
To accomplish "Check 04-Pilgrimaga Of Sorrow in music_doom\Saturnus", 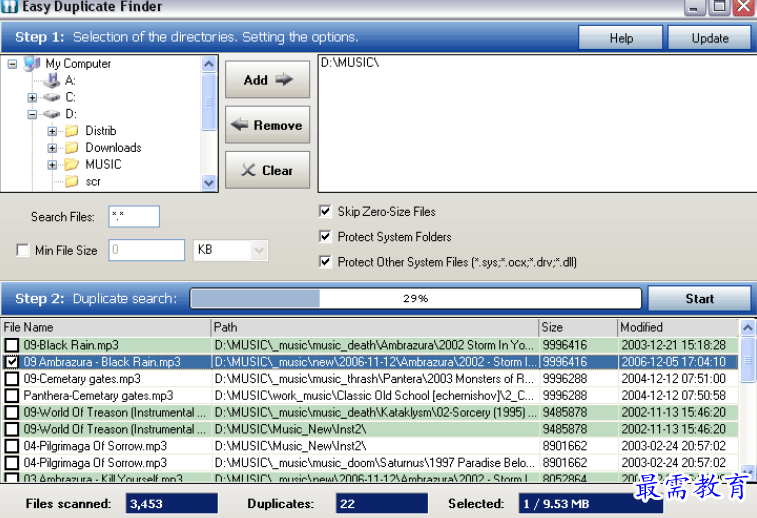I will pyautogui.click(x=12, y=463).
